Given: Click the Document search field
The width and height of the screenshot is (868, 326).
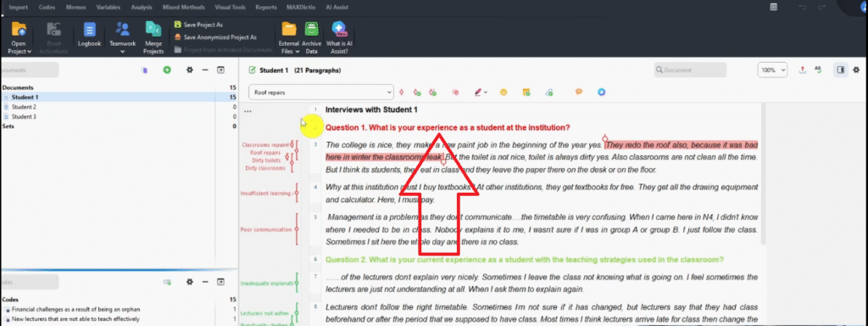Looking at the screenshot, I should 690,70.
